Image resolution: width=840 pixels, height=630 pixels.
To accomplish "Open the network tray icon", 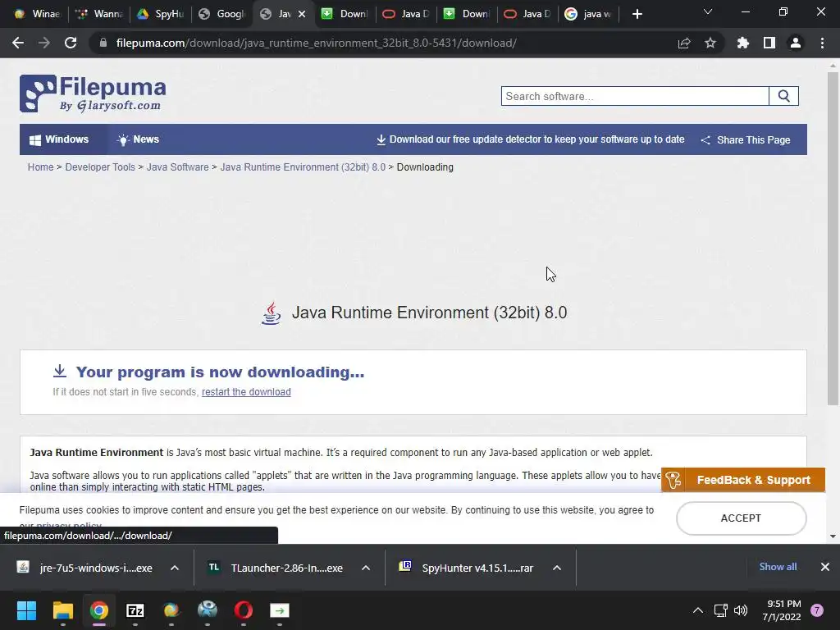I will (720, 610).
